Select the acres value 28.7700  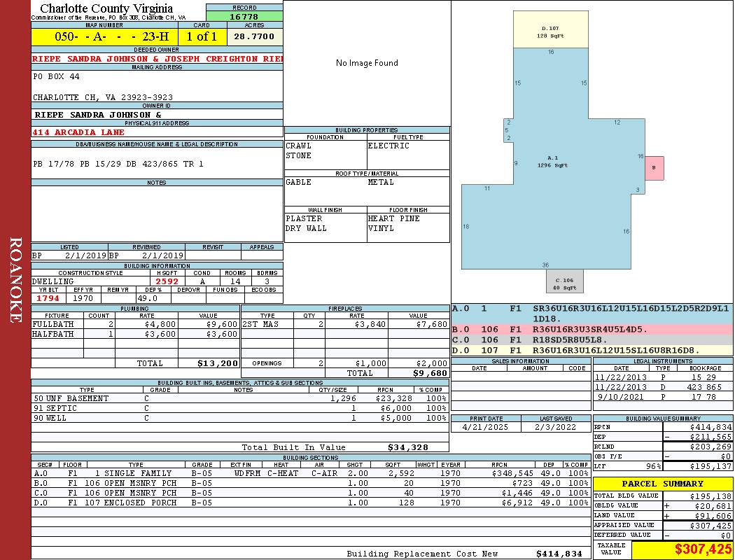tap(254, 36)
